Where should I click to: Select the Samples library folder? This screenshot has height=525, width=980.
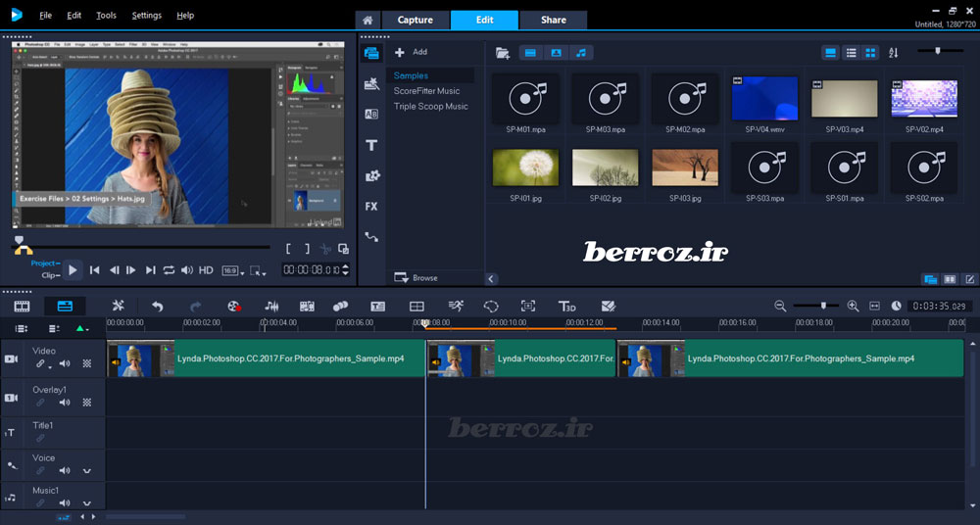click(x=411, y=75)
